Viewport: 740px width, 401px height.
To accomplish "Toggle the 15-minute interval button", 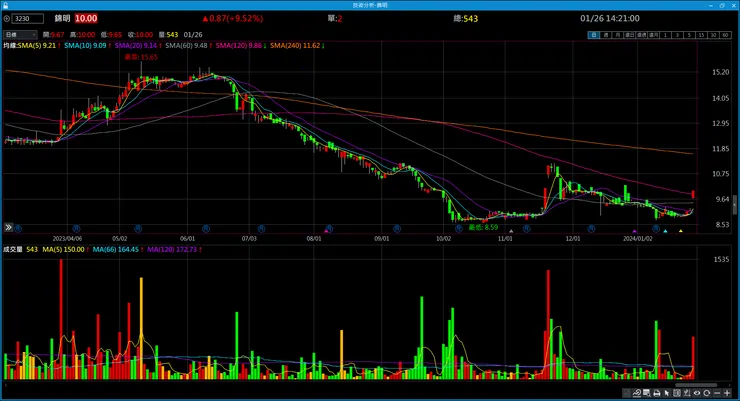I will pyautogui.click(x=701, y=35).
